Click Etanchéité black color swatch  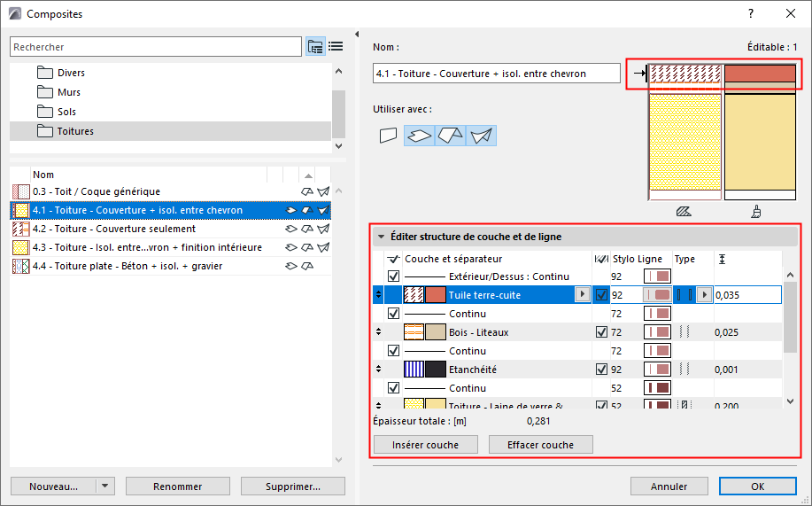[x=436, y=370]
